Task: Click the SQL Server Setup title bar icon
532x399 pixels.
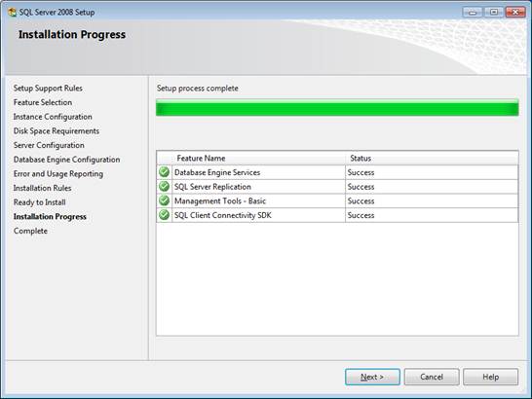Action: (13, 13)
